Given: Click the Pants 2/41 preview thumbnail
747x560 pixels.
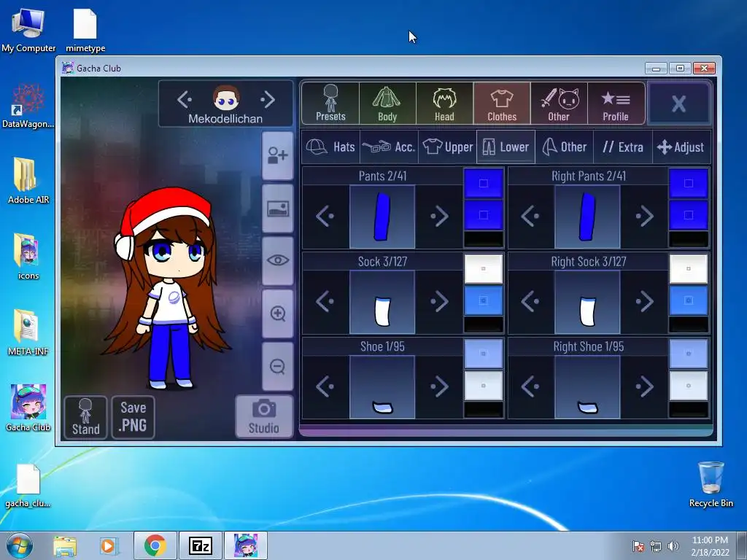Looking at the screenshot, I should [x=382, y=217].
